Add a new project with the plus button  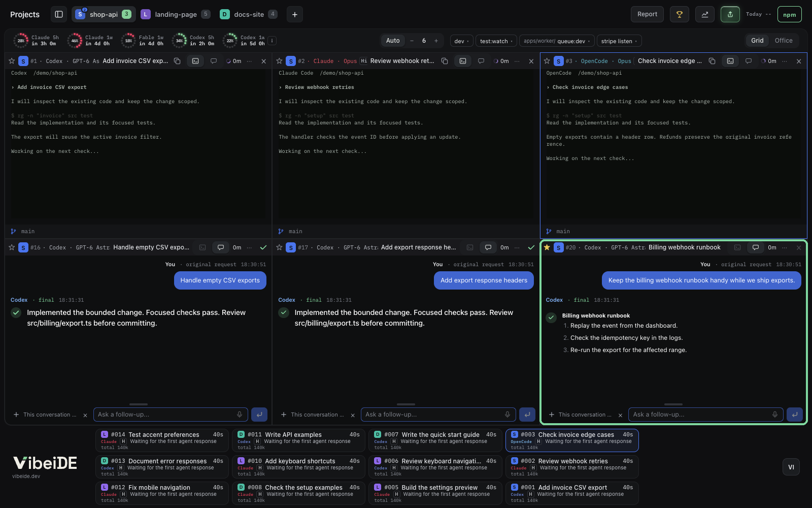pyautogui.click(x=295, y=14)
